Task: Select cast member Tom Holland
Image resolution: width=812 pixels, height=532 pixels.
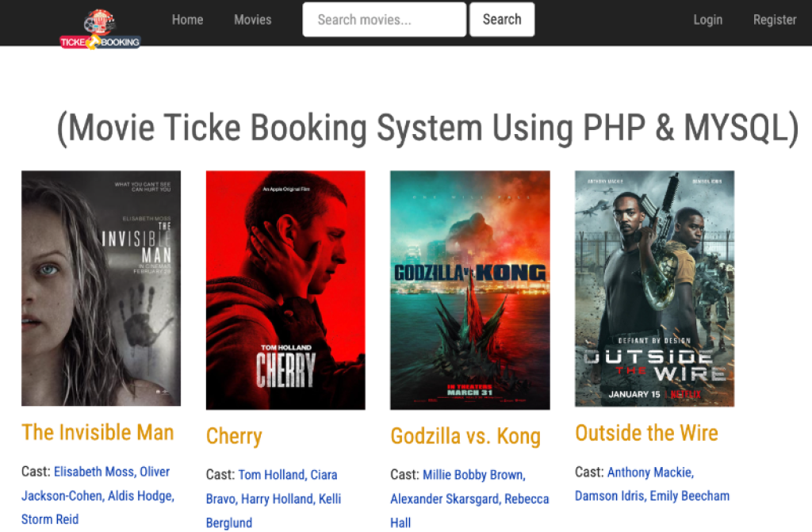Action: click(270, 474)
